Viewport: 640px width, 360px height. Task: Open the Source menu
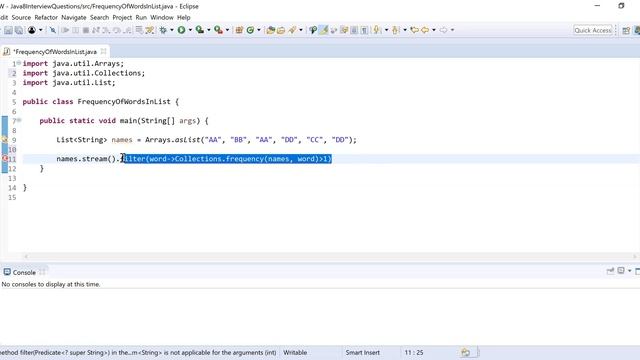[x=21, y=18]
